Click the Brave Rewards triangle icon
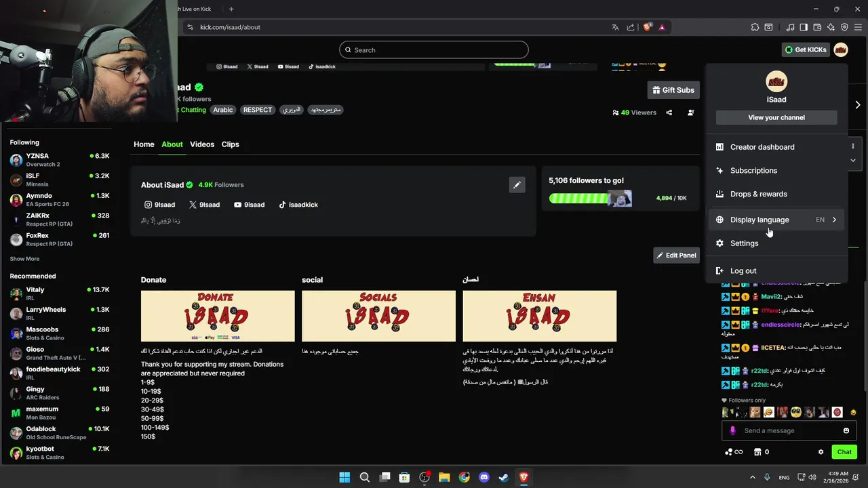This screenshot has height=488, width=868. pos(662,27)
